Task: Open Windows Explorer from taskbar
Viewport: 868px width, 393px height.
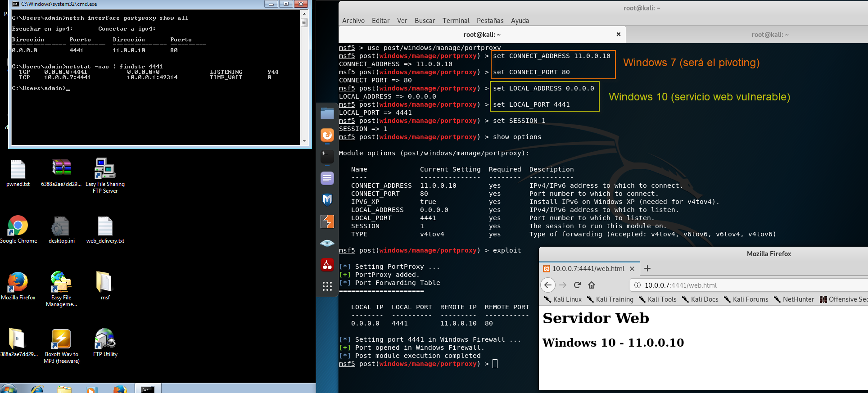Action: click(64, 389)
